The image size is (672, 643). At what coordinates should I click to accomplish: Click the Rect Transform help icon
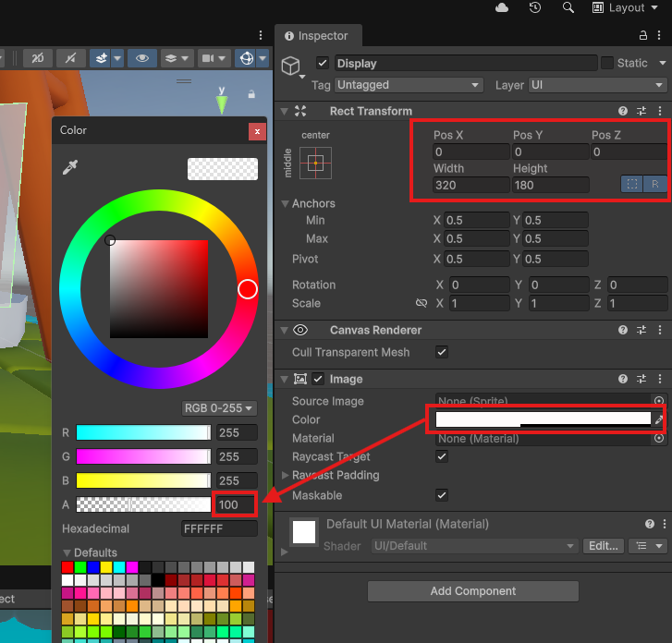(623, 111)
